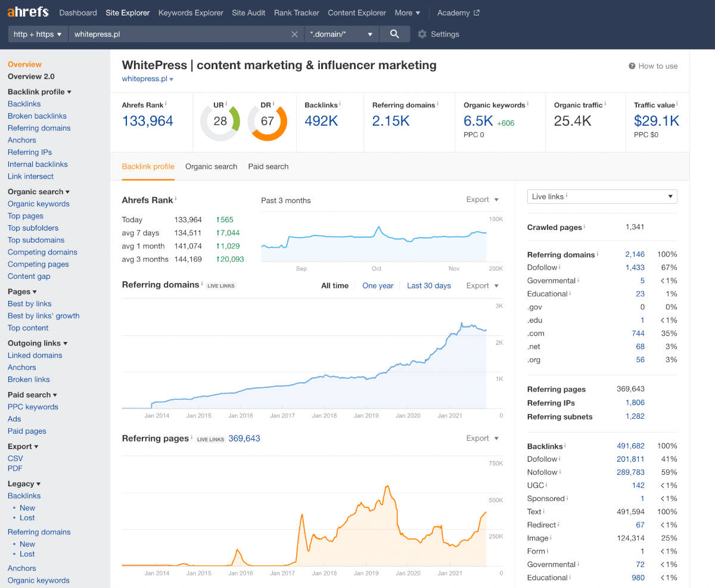The image size is (715, 588).
Task: Open Best by links' growth report
Action: (43, 316)
